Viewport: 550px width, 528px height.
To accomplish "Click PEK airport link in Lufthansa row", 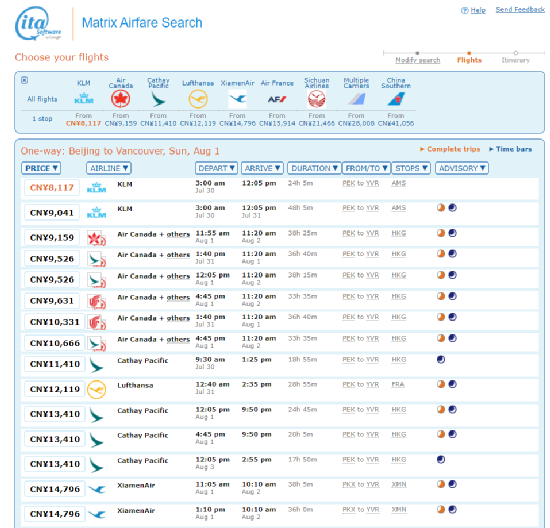I will coord(349,385).
